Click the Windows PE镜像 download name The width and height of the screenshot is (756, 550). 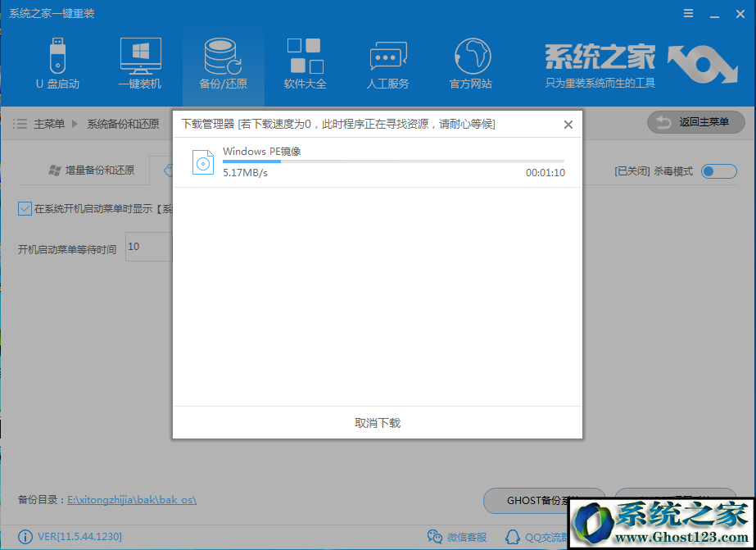[262, 152]
